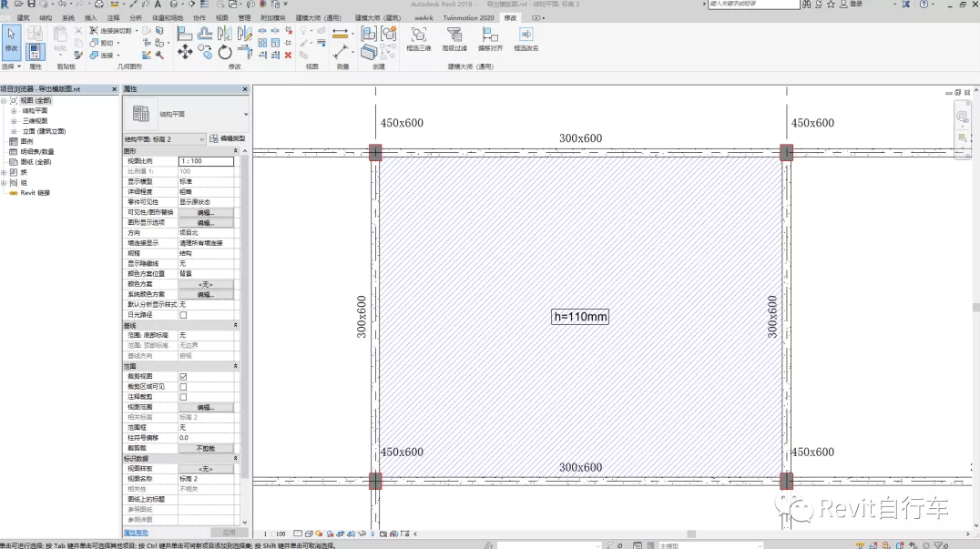The image size is (980, 549).
Task: Open the 高级过滤 filter tool
Action: coord(454,37)
